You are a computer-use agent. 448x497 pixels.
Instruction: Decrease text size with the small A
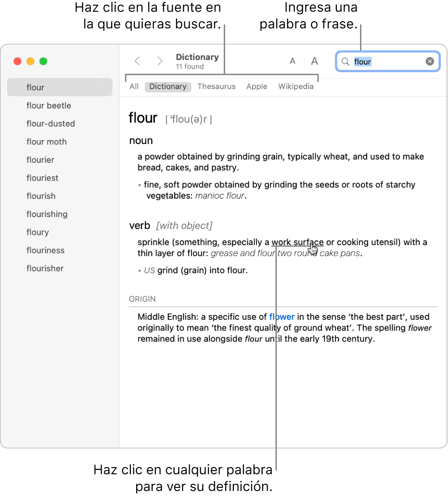click(293, 61)
